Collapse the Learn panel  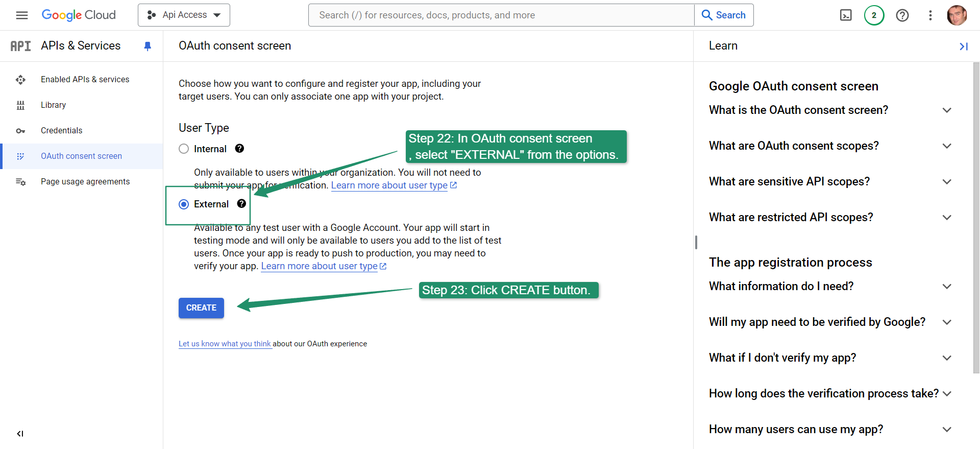point(964,46)
